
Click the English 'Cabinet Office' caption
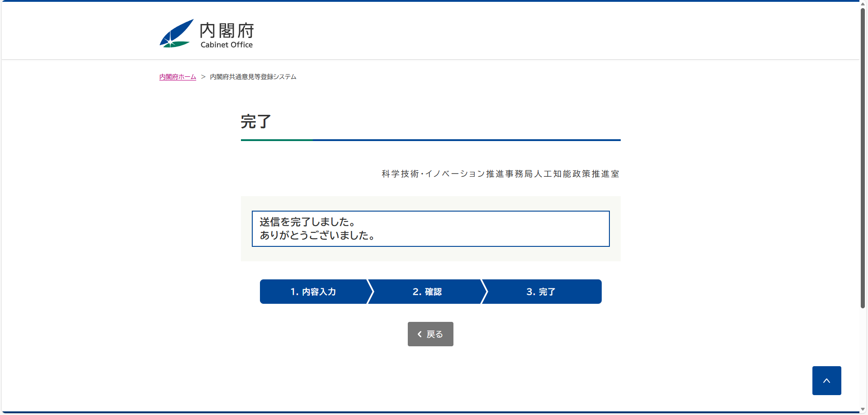pyautogui.click(x=226, y=45)
